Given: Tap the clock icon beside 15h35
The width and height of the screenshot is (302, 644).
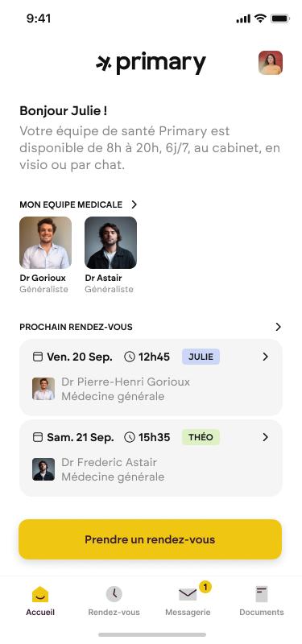Looking at the screenshot, I should [x=130, y=437].
